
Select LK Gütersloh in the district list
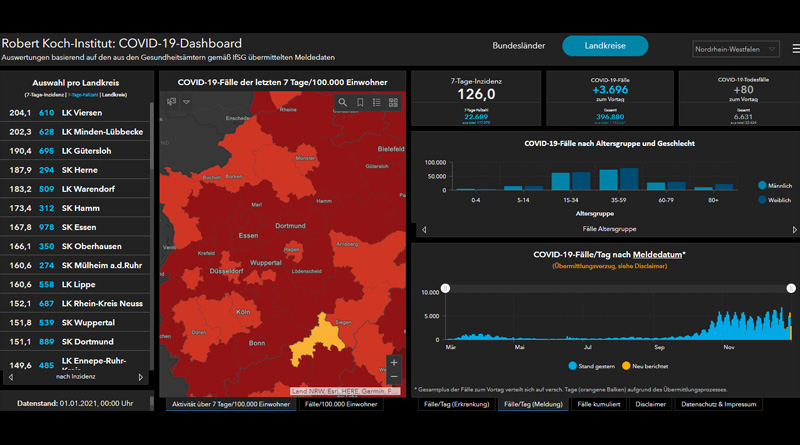click(75, 151)
